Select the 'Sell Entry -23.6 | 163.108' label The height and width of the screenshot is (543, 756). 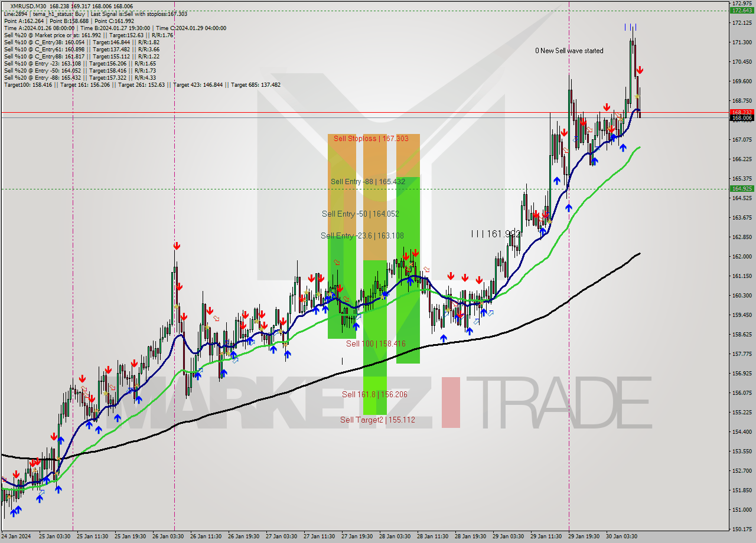point(362,236)
